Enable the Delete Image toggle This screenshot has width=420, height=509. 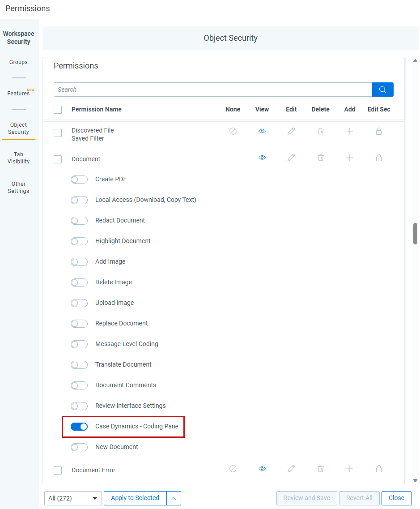(x=79, y=282)
